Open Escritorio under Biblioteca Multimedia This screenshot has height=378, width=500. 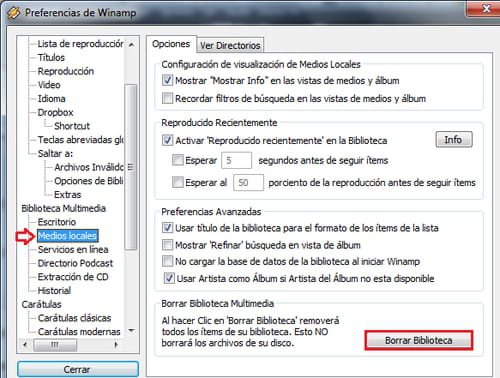pos(57,222)
